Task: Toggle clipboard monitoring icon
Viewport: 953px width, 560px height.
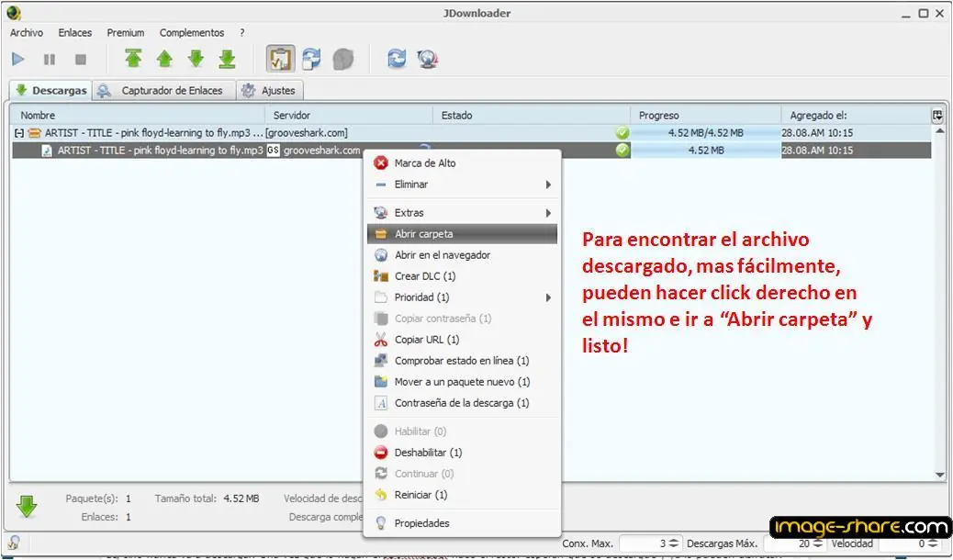Action: coord(280,59)
